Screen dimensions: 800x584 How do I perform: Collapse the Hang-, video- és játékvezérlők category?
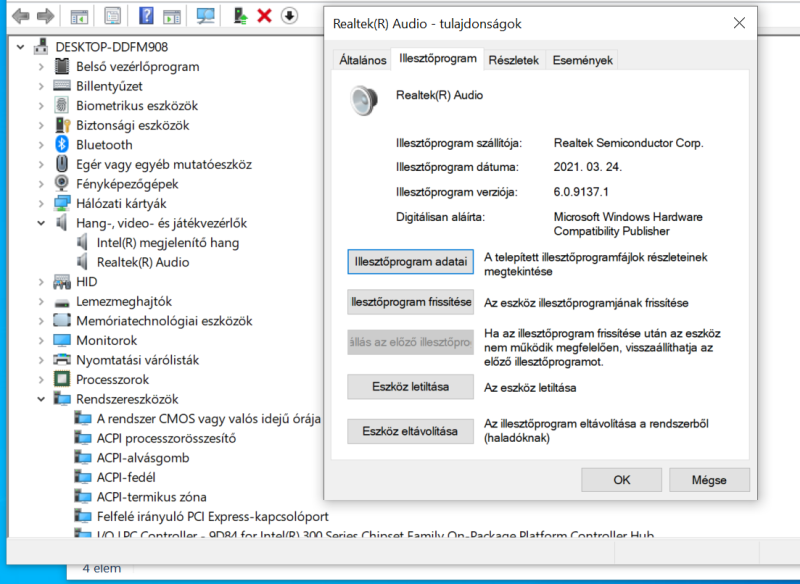[41, 223]
